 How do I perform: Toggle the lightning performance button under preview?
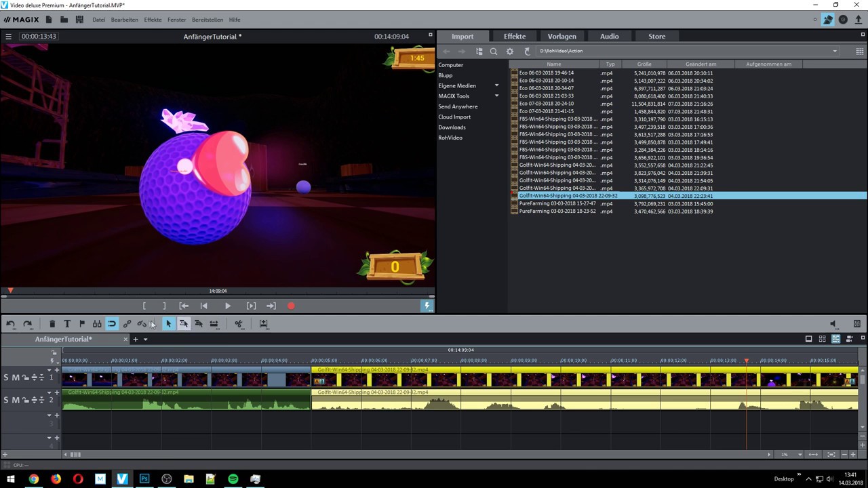427,306
